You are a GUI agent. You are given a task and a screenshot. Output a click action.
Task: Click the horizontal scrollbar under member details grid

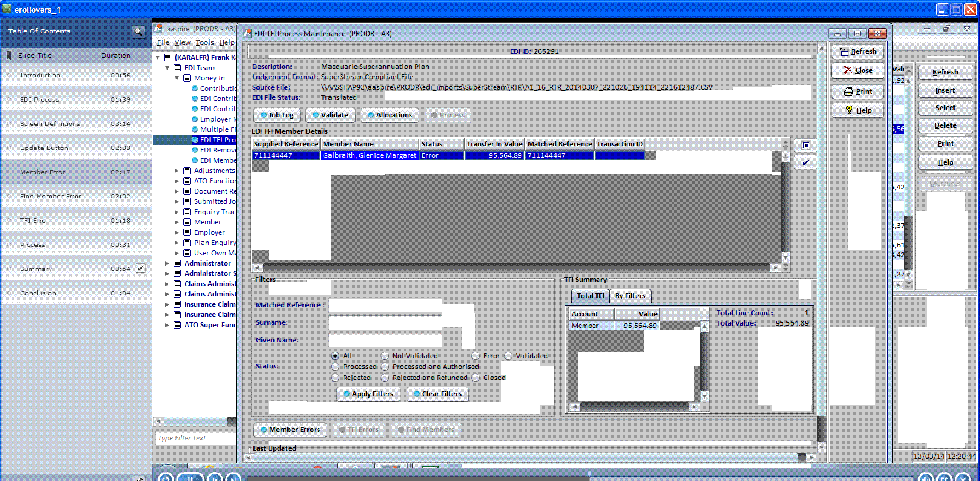tap(517, 267)
